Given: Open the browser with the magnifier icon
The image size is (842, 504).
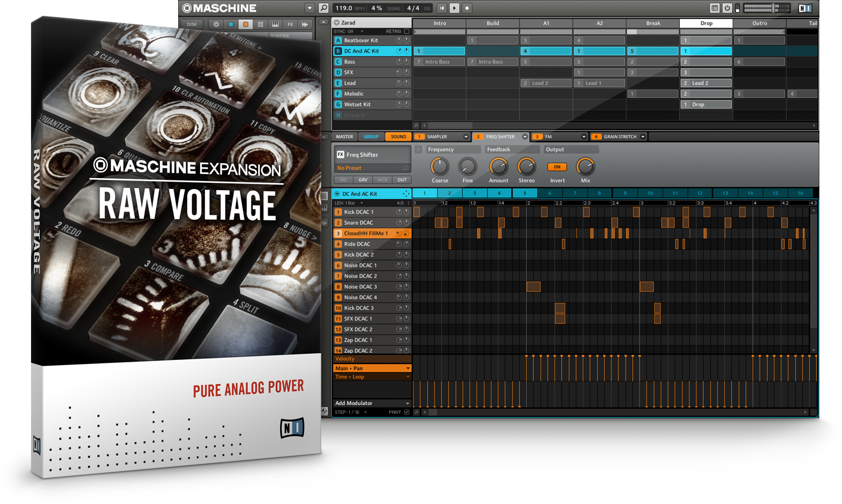Looking at the screenshot, I should click(324, 8).
